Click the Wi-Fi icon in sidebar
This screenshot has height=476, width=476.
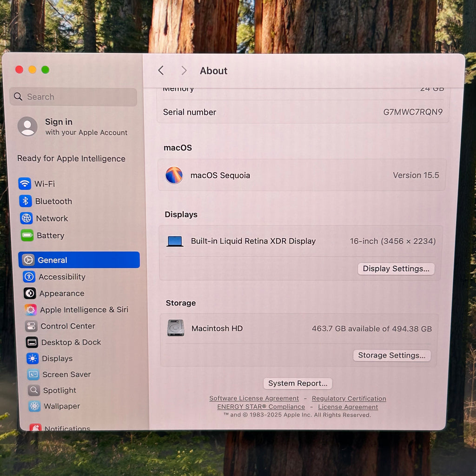25,184
